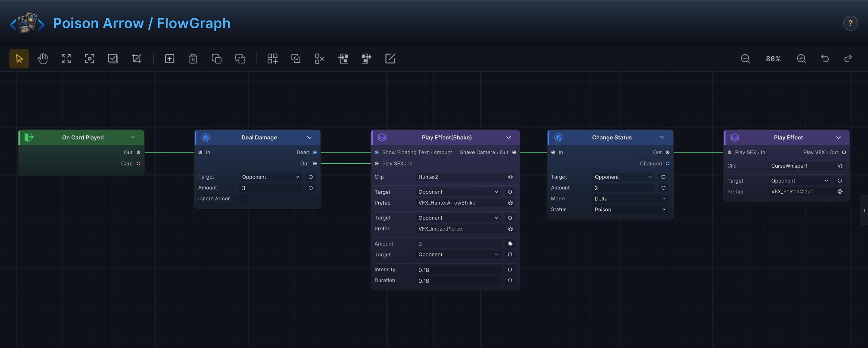Click the 86% zoom level readout
The height and width of the screenshot is (348, 868).
click(773, 59)
